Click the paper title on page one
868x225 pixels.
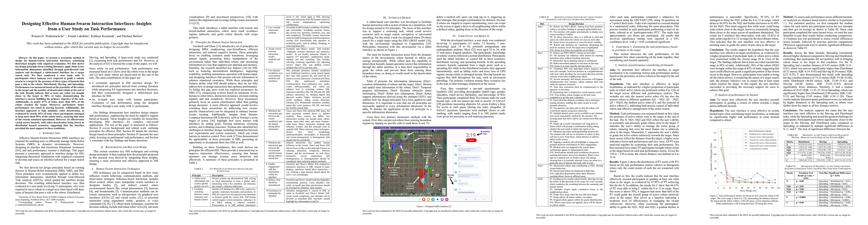87,26
